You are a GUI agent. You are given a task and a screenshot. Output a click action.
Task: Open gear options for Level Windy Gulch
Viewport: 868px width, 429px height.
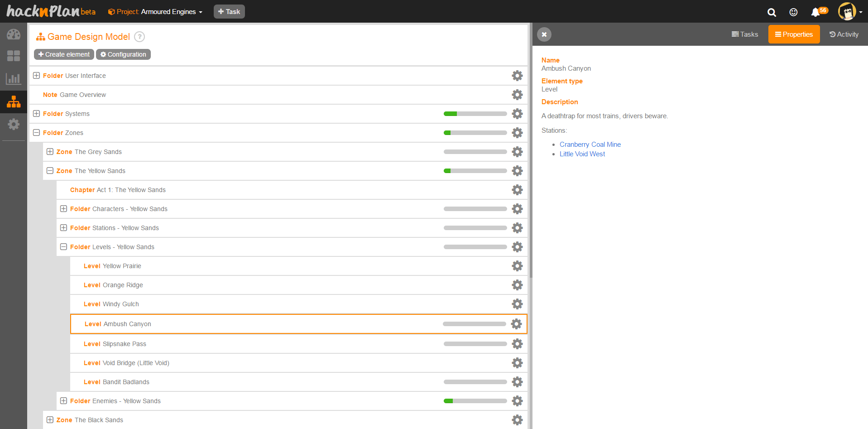(517, 304)
